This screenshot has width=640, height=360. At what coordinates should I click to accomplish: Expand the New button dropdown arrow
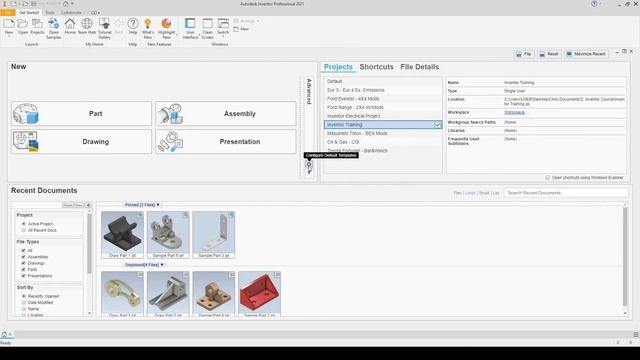pyautogui.click(x=9, y=37)
